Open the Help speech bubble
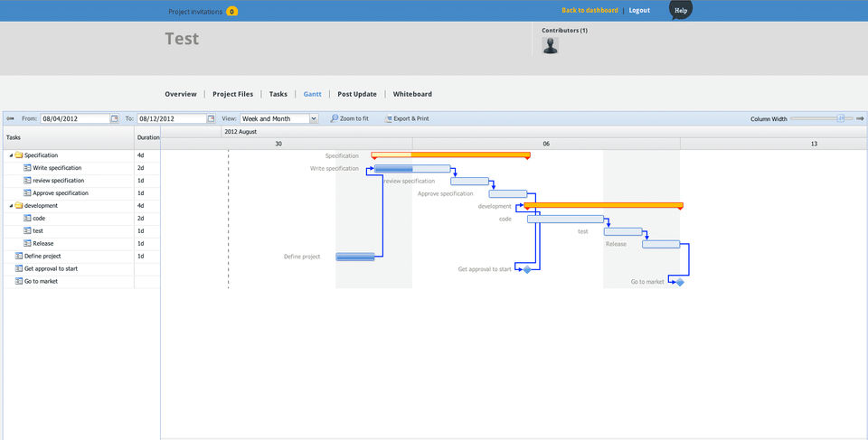Image resolution: width=868 pixels, height=440 pixels. (680, 9)
